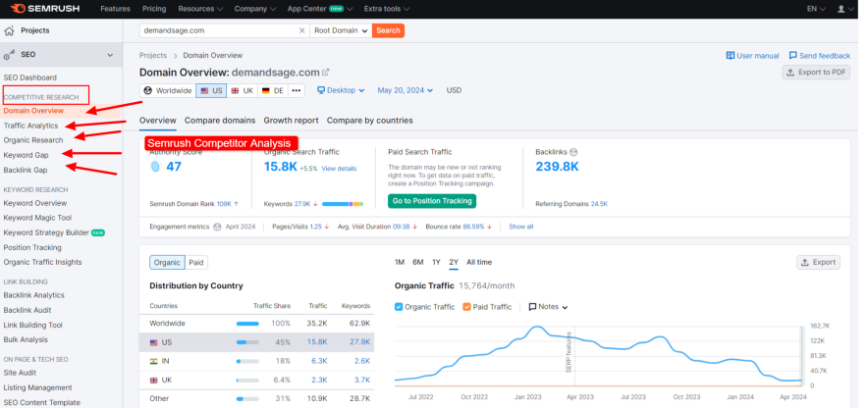
Task: Open the Features menu item
Action: [x=115, y=9]
